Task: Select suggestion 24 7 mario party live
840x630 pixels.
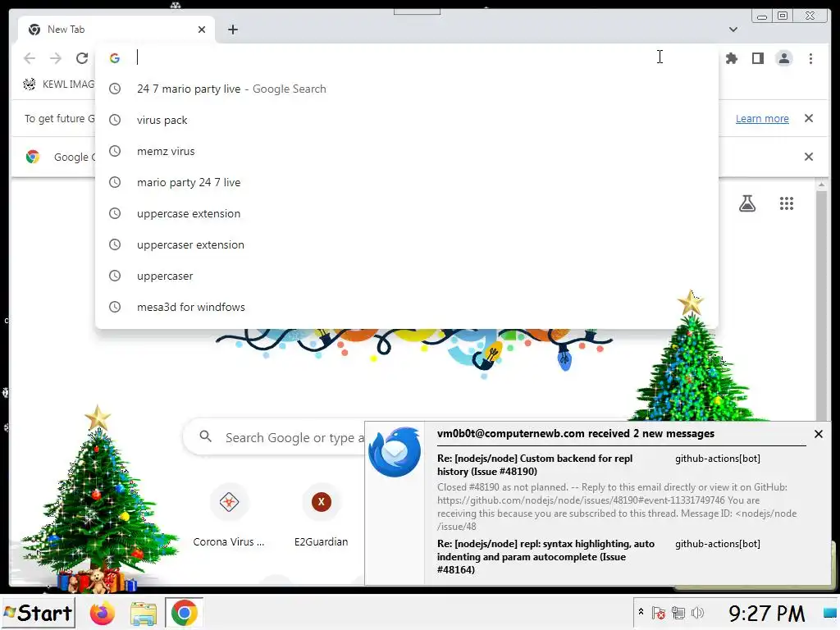Action: click(407, 89)
